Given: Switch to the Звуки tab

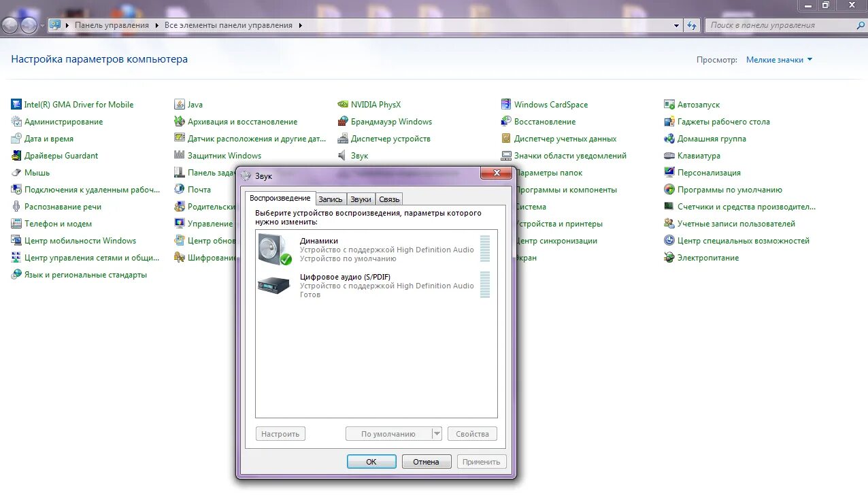Looking at the screenshot, I should [361, 199].
